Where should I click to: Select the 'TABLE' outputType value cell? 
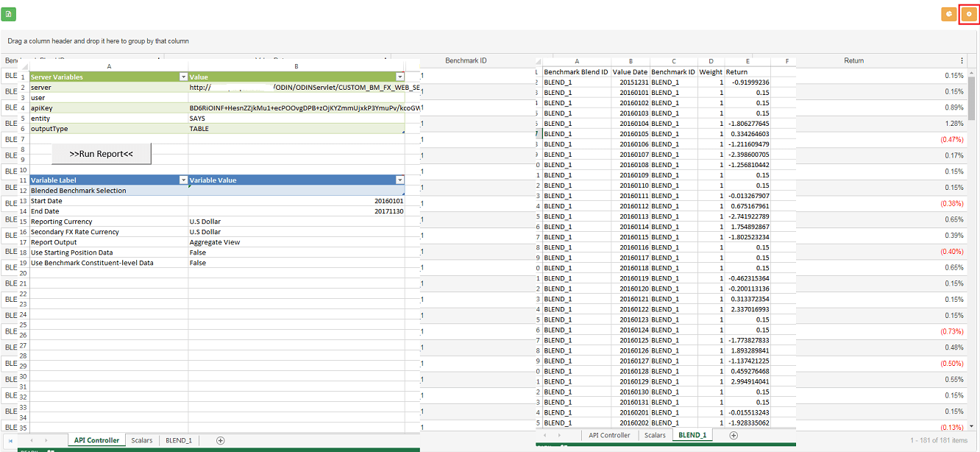tap(297, 129)
